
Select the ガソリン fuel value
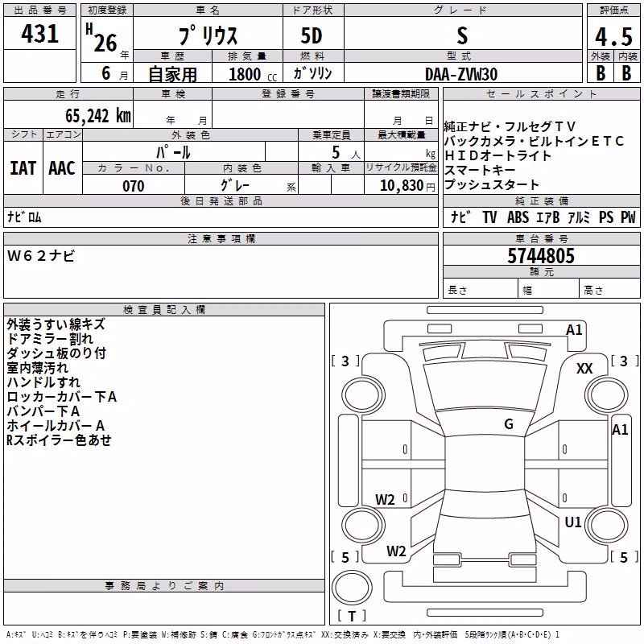(x=312, y=73)
